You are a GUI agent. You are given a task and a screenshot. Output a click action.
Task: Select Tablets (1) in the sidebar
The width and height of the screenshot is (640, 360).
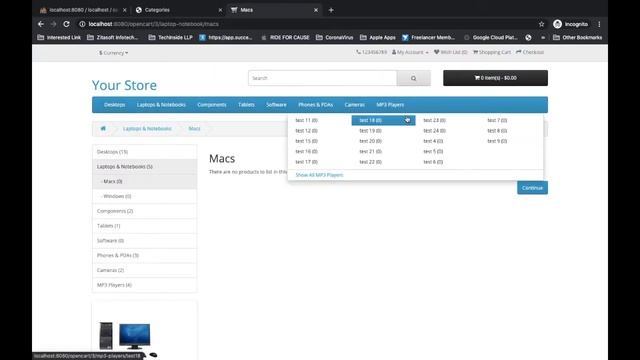(x=144, y=226)
